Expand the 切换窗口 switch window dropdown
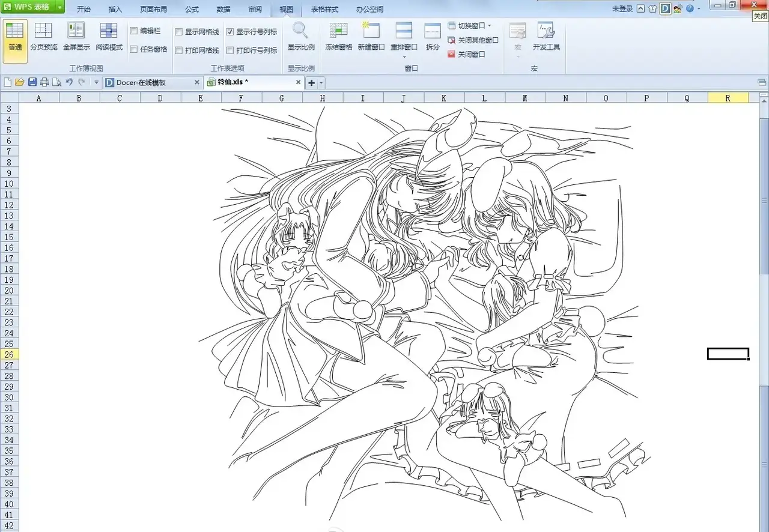Viewport: 769px width, 532px height. click(490, 26)
